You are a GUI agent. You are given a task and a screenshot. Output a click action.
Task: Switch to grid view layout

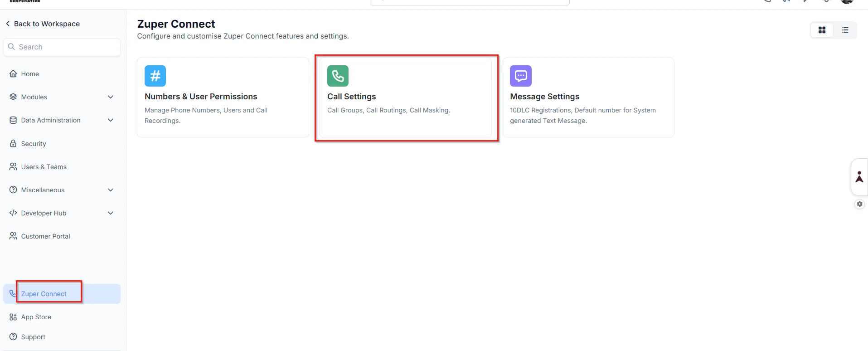click(822, 30)
